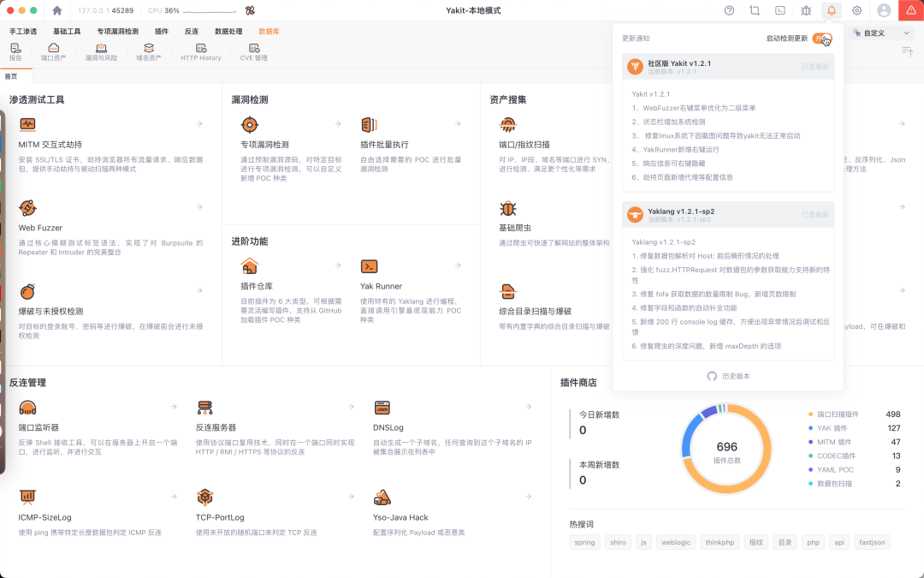Open the 手工渗透 menu
The image size is (924, 578).
23,32
